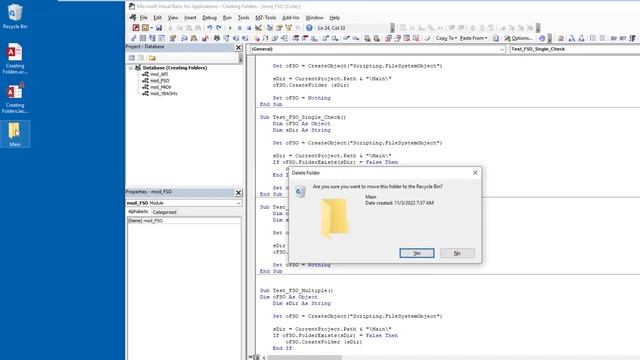Select the Main folder on desktop
Screen dimensions: 640x360
[x=15, y=134]
